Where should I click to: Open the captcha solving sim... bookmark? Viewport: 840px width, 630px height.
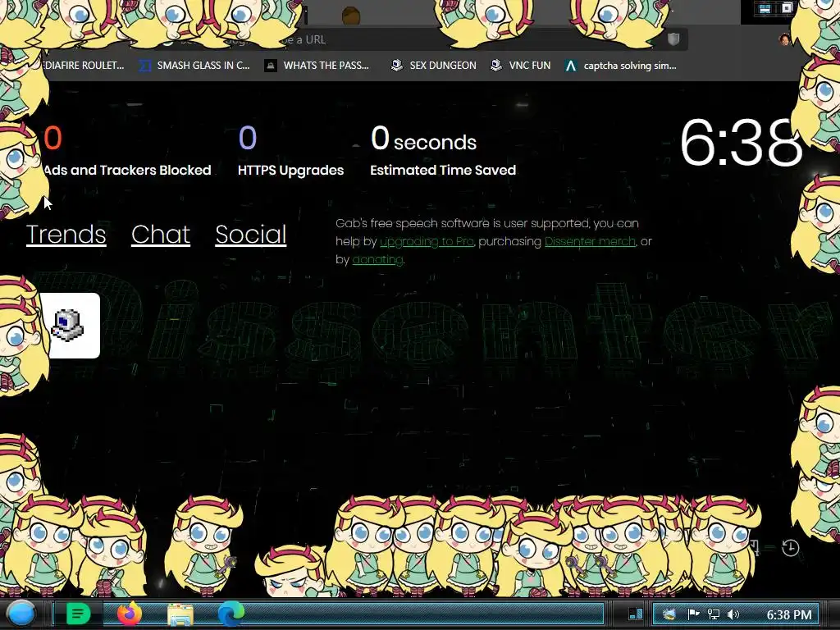coord(621,66)
